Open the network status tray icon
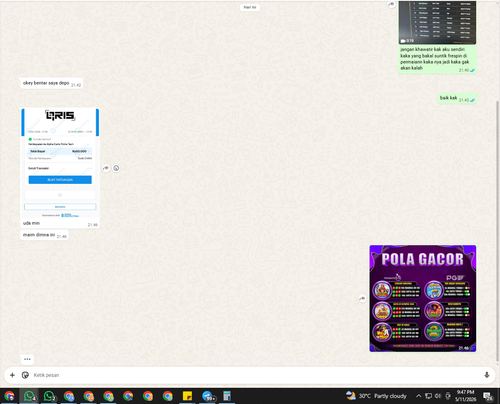 point(428,396)
